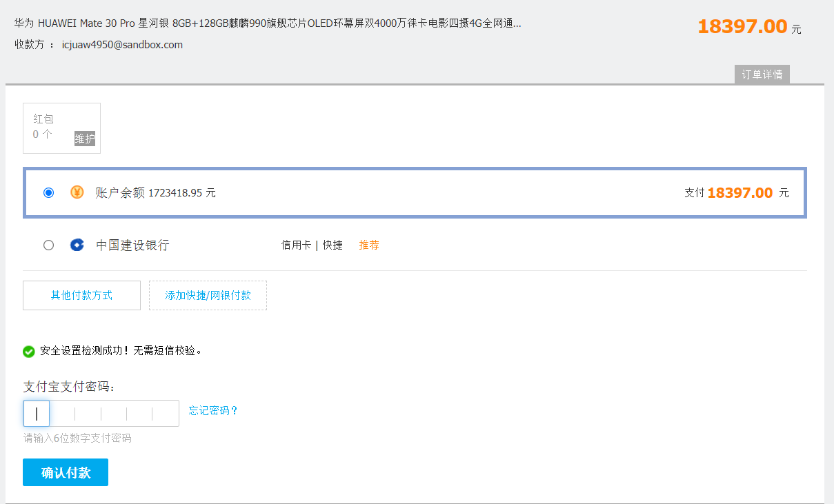Click the payee email icjuaw4950@sandbox.com

[x=122, y=45]
